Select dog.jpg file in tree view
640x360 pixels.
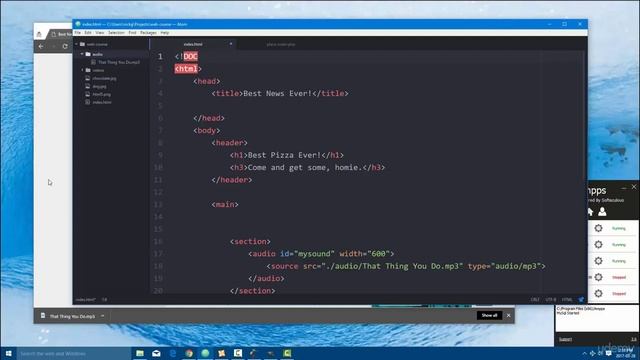coord(99,87)
